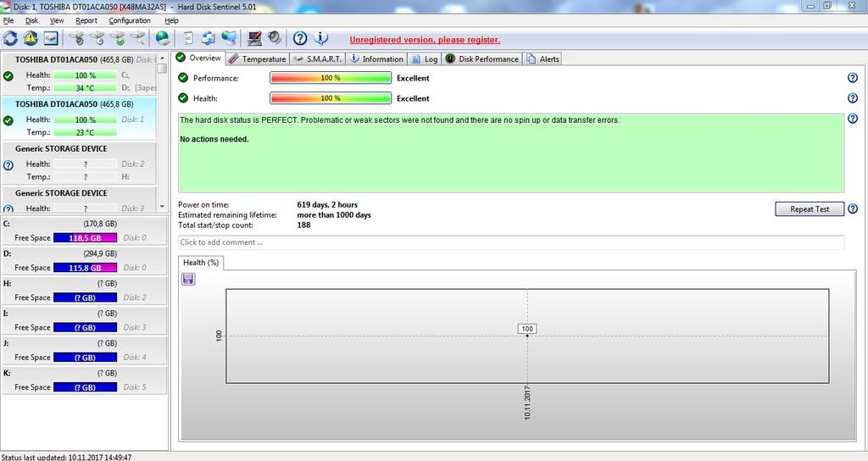Click question icon beside Disk 2 storage device
This screenshot has width=868, height=461.
pyautogui.click(x=8, y=165)
